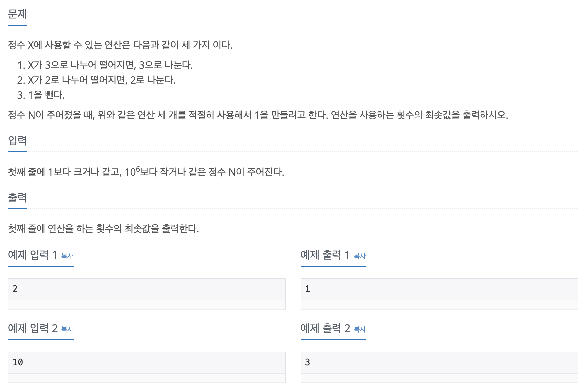Viewport: 588px width, 390px height.
Task: Click list item 'X가 2로 나누어 떨어지면'
Action: pos(96,80)
